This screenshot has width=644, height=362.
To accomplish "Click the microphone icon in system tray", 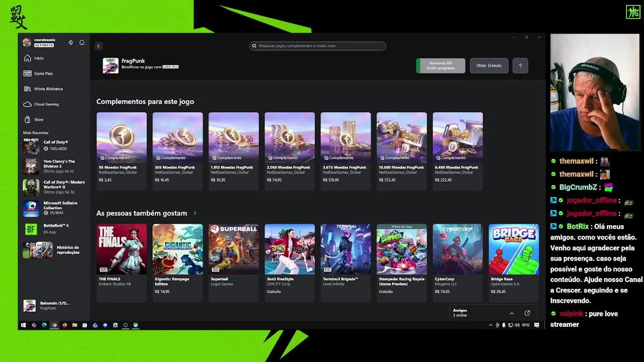I will [504, 325].
